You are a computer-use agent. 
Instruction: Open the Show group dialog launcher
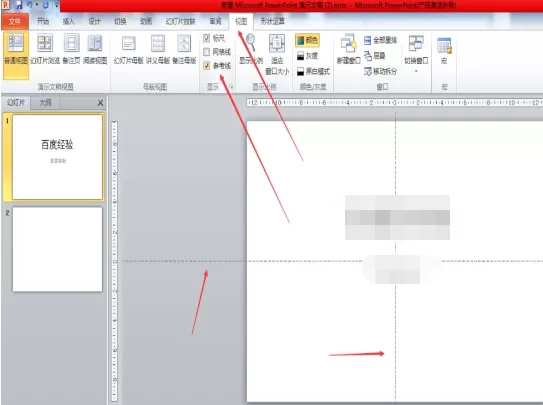[x=231, y=87]
